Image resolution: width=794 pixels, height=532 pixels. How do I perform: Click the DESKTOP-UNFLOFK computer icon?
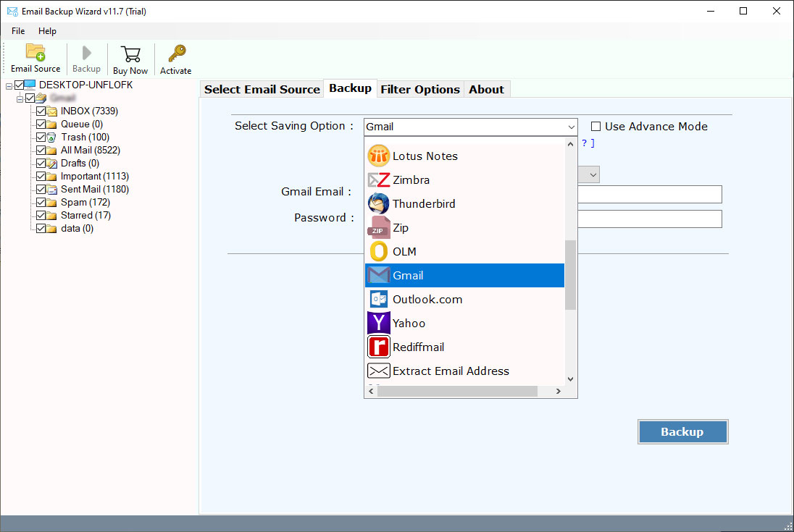click(30, 85)
